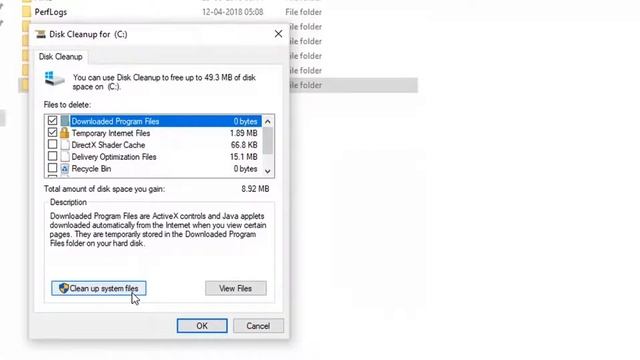Check the Delivery Optimization Files checkbox

[x=52, y=156]
